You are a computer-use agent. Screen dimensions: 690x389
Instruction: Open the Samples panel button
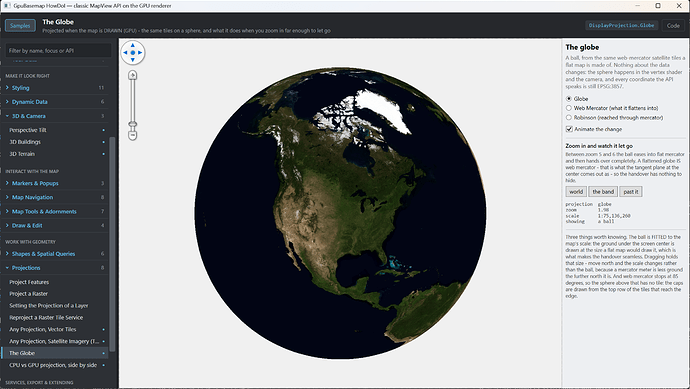tap(20, 26)
